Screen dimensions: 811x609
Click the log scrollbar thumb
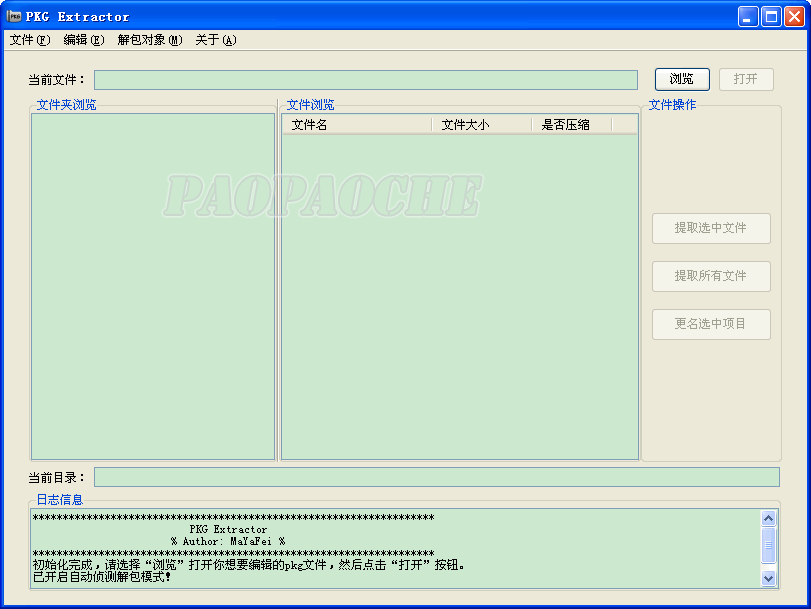click(769, 545)
